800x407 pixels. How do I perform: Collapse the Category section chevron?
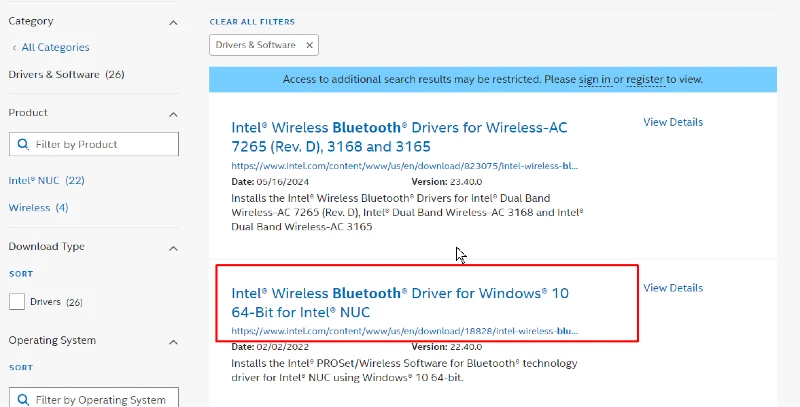tap(173, 22)
